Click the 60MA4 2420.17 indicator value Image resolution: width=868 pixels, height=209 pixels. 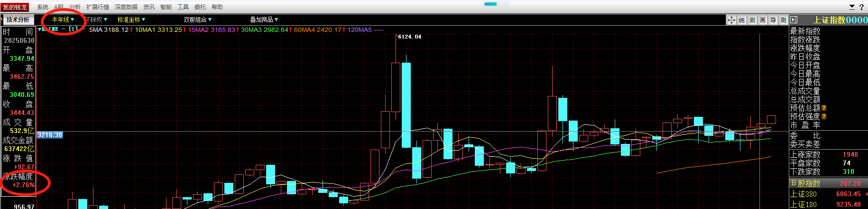coord(318,29)
